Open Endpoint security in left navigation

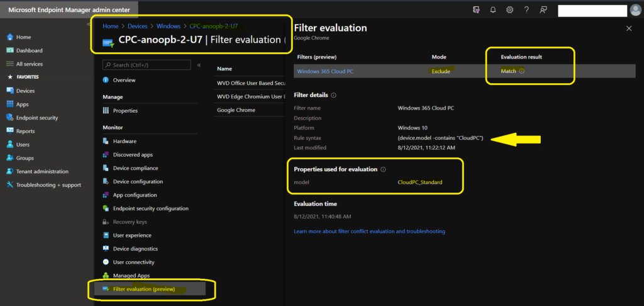37,118
